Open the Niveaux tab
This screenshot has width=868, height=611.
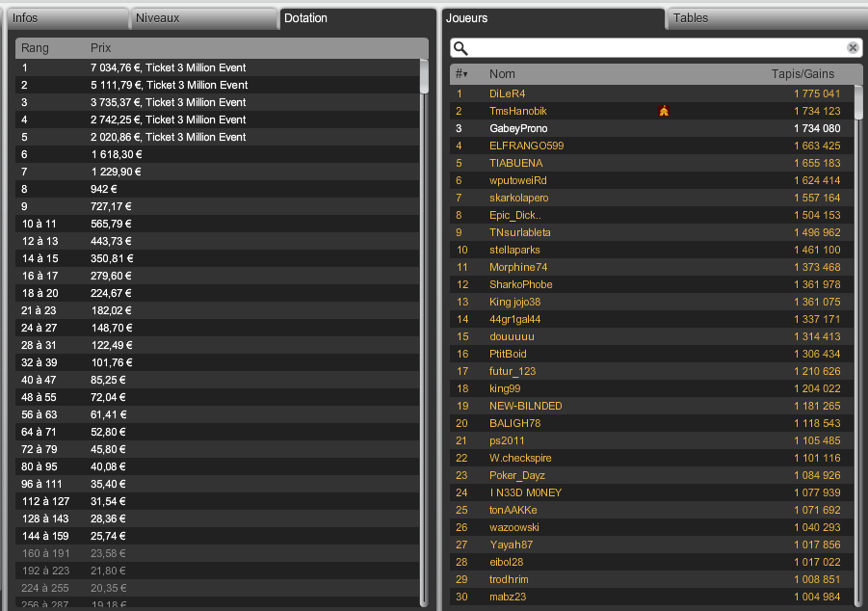[203, 18]
